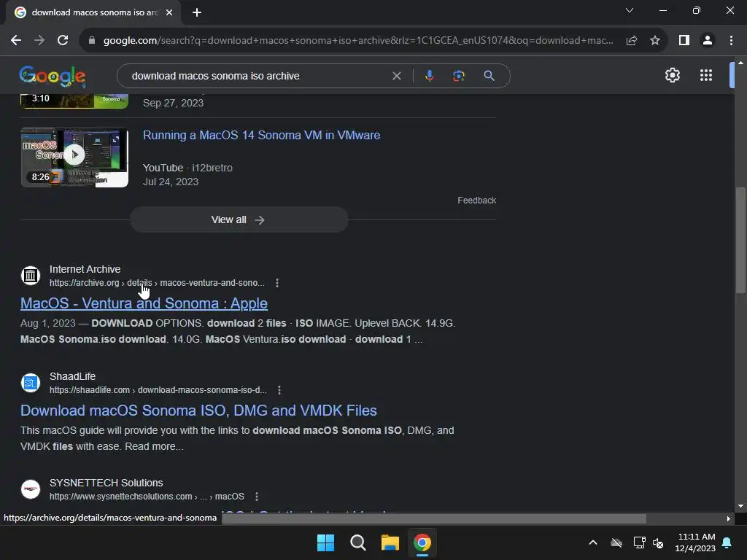Select the current Google search tab

(x=93, y=12)
